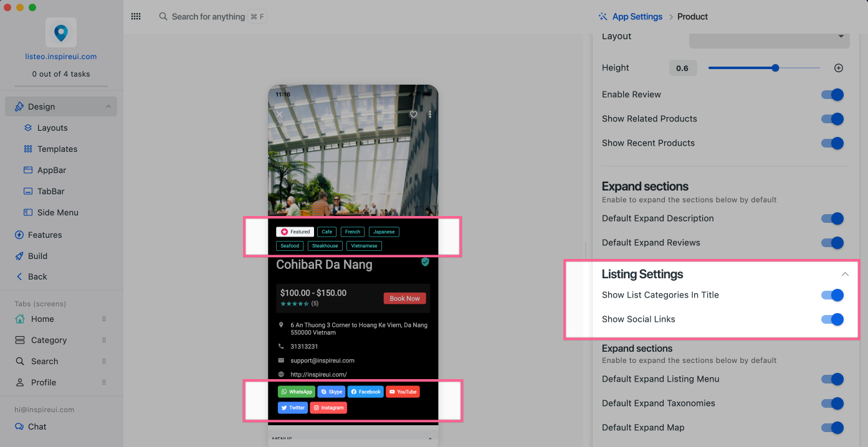868x447 pixels.
Task: Click the YouTube social button
Action: click(x=402, y=392)
